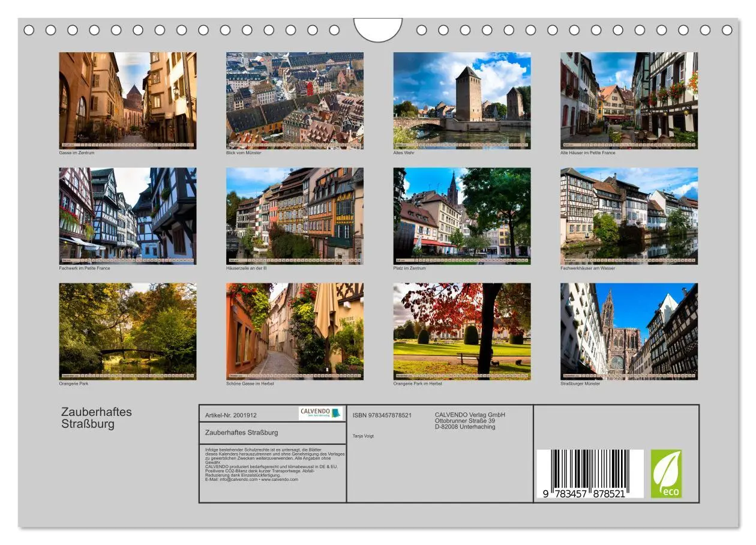Select the Gasse im Zentrum thumbnail
756x545 pixels.
(128, 99)
